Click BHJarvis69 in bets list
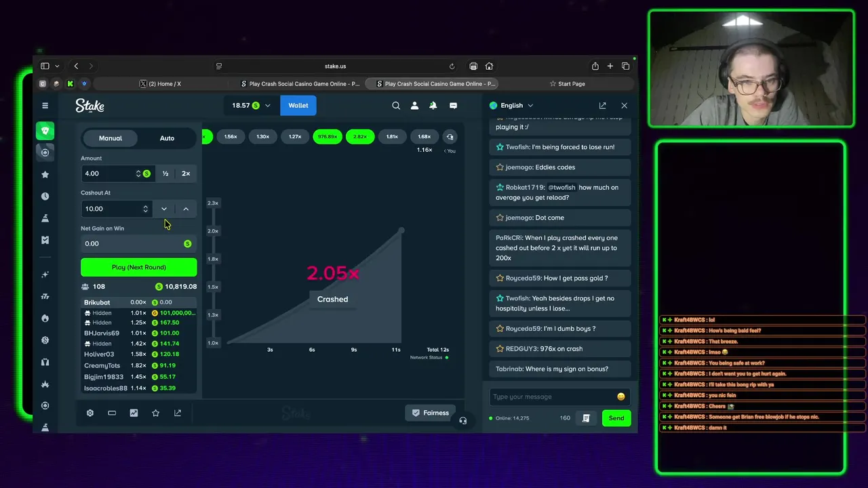This screenshot has width=868, height=488. [102, 333]
